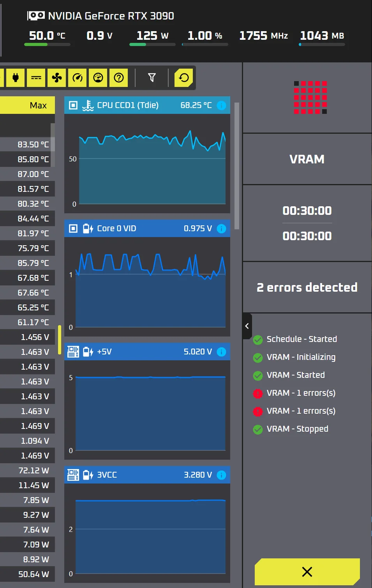Click green check beside VRAM - Stopped
Viewport: 372px width, 588px height.
pyautogui.click(x=258, y=429)
